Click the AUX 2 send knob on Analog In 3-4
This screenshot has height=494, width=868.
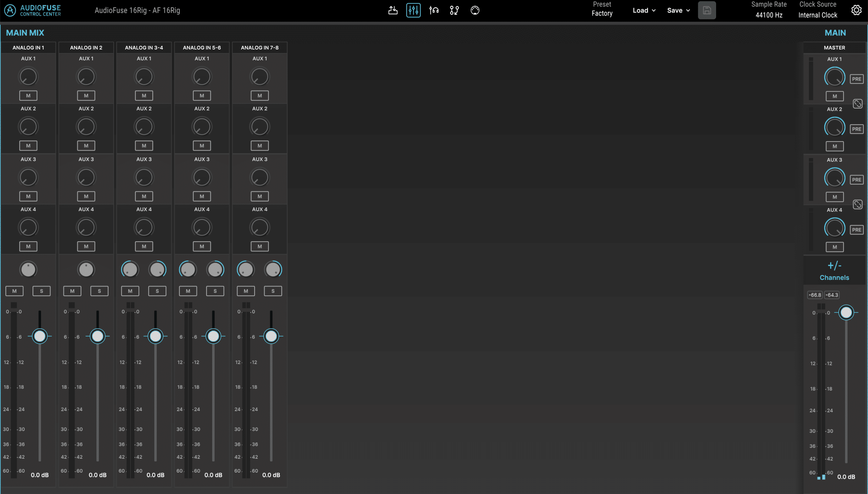pos(144,127)
